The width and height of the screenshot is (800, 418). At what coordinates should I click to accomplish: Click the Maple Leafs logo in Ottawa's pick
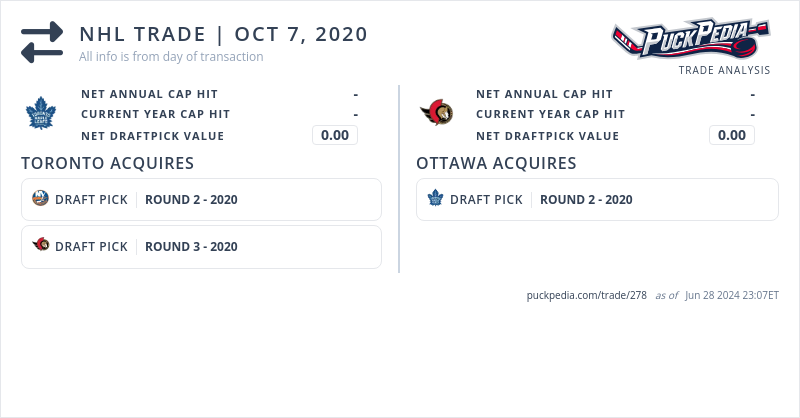coord(435,198)
